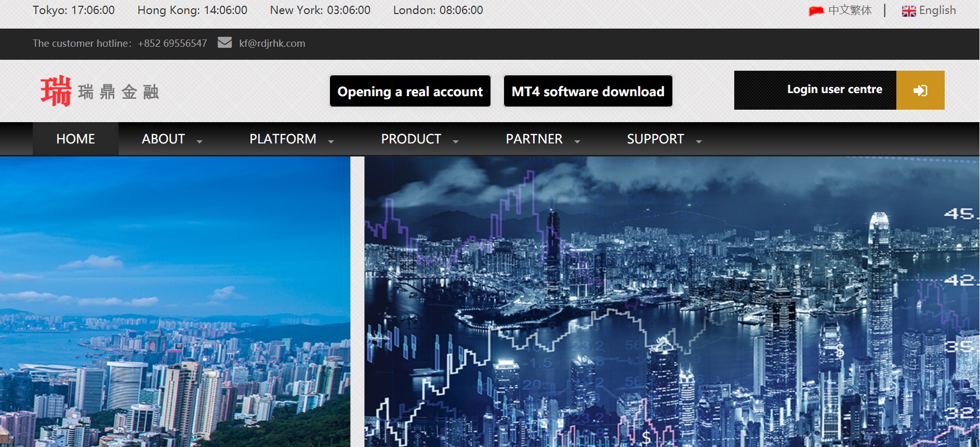The height and width of the screenshot is (447, 980).
Task: Expand the PRODUCT dropdown arrow
Action: click(456, 141)
